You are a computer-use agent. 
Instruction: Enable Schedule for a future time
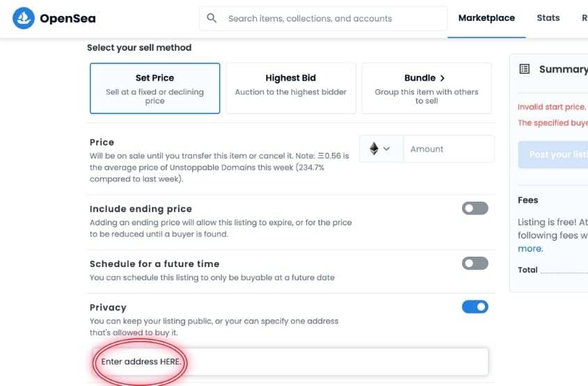click(x=475, y=264)
